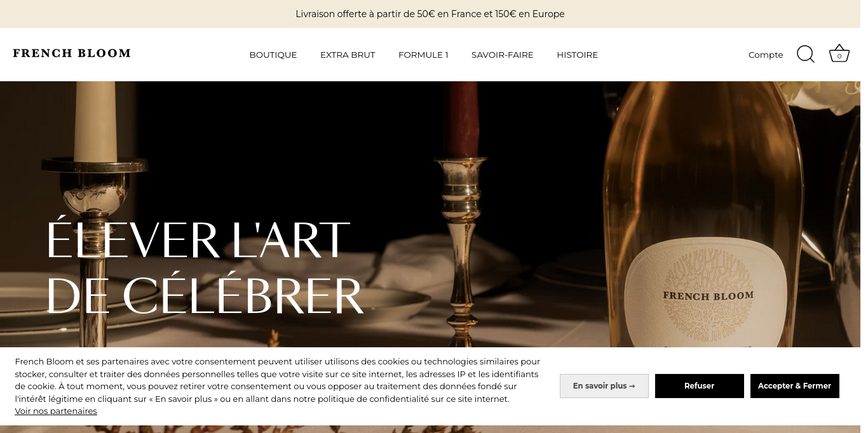Select Formule 1 in the navigation
The image size is (868, 433).
point(423,55)
